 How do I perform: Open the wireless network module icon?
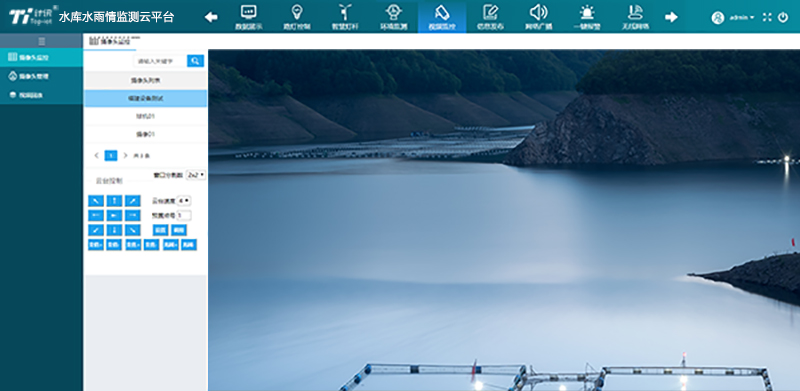[635, 17]
